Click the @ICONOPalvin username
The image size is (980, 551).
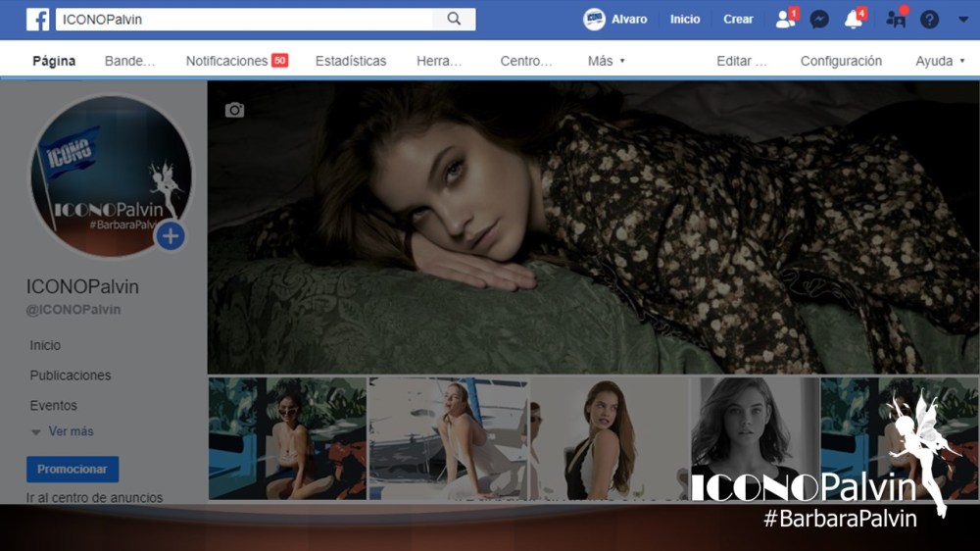tap(73, 310)
